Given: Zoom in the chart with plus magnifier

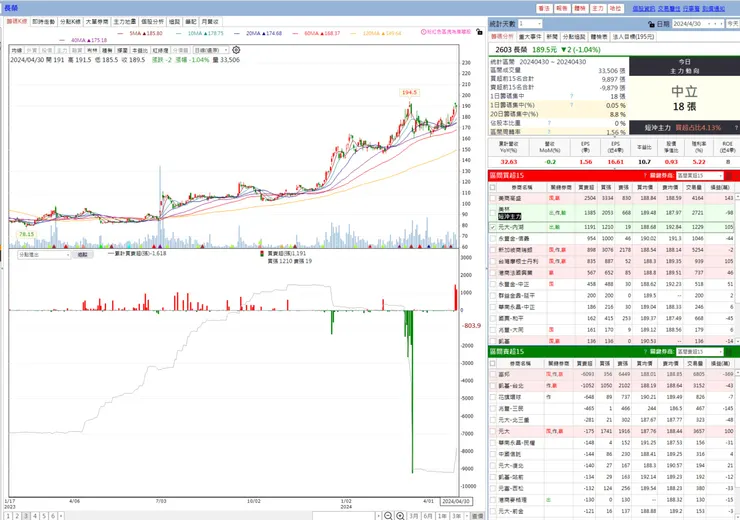Looking at the screenshot, I should point(400,516).
